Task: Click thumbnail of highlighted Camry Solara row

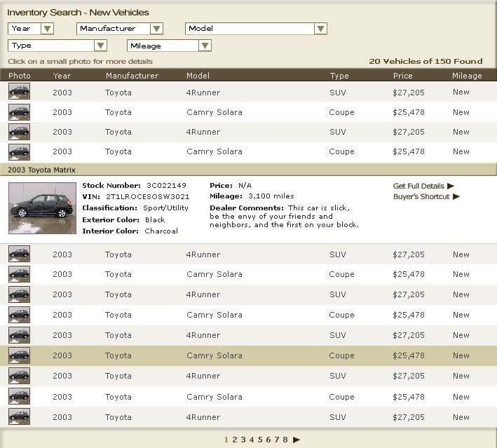Action: click(x=20, y=355)
